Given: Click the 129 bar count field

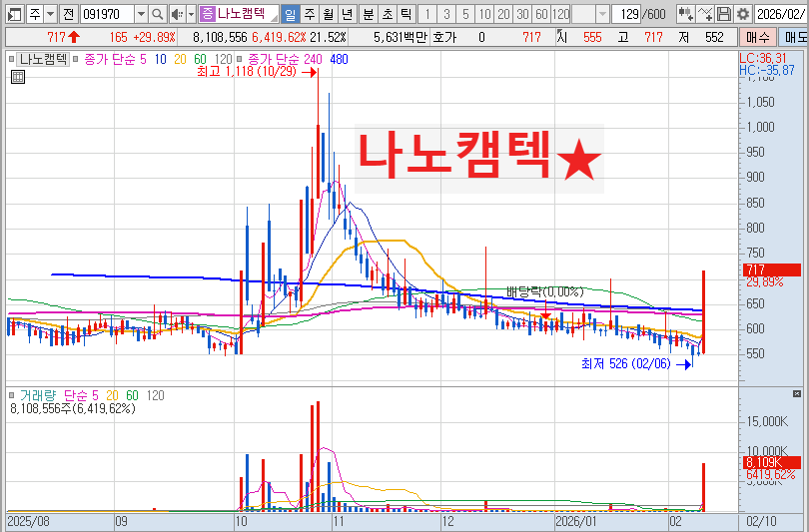Looking at the screenshot, I should (x=626, y=14).
